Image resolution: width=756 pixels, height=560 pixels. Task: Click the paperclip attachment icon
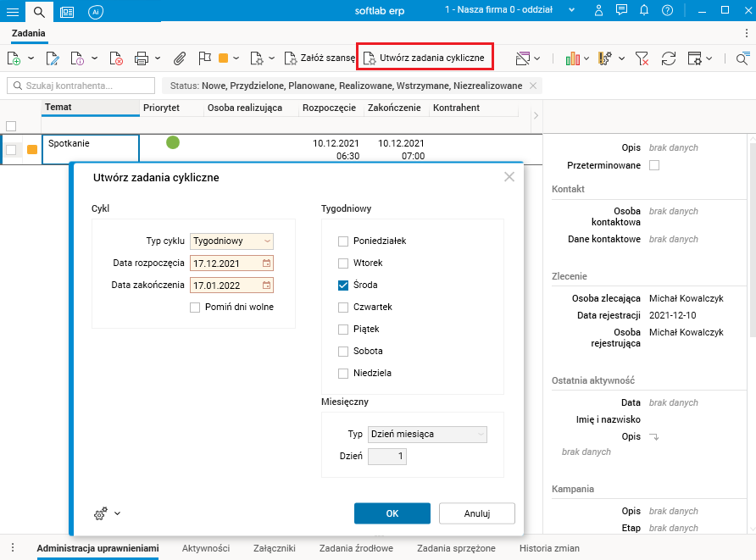(180, 58)
